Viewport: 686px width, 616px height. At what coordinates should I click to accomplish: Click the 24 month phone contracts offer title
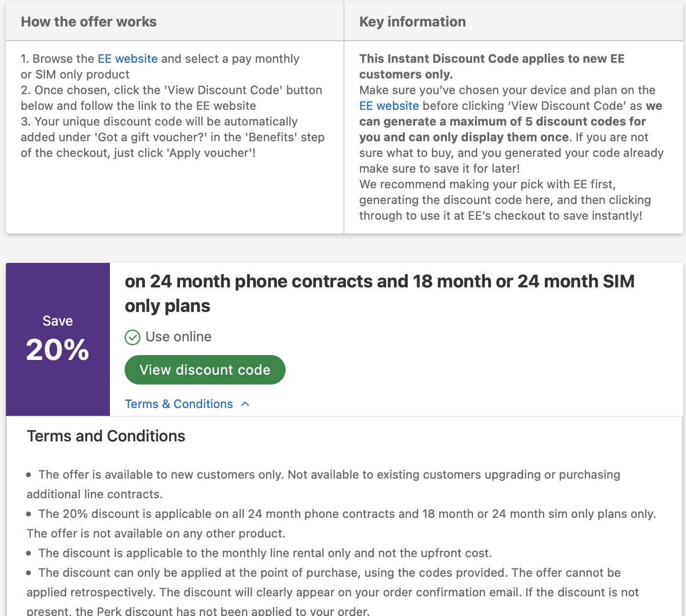click(379, 293)
